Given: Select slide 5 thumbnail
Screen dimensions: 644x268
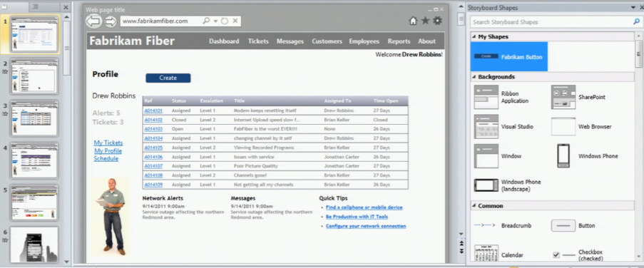Looking at the screenshot, I should pos(34,202).
